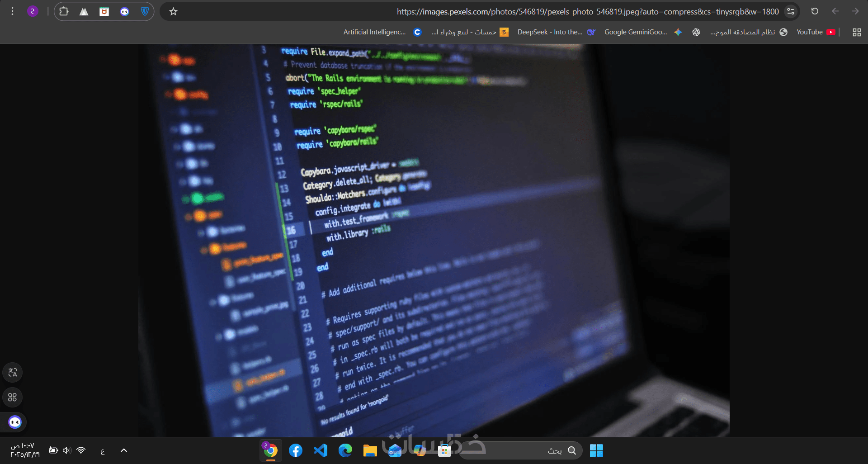
Task: Click the taskbar search box
Action: (x=520, y=450)
